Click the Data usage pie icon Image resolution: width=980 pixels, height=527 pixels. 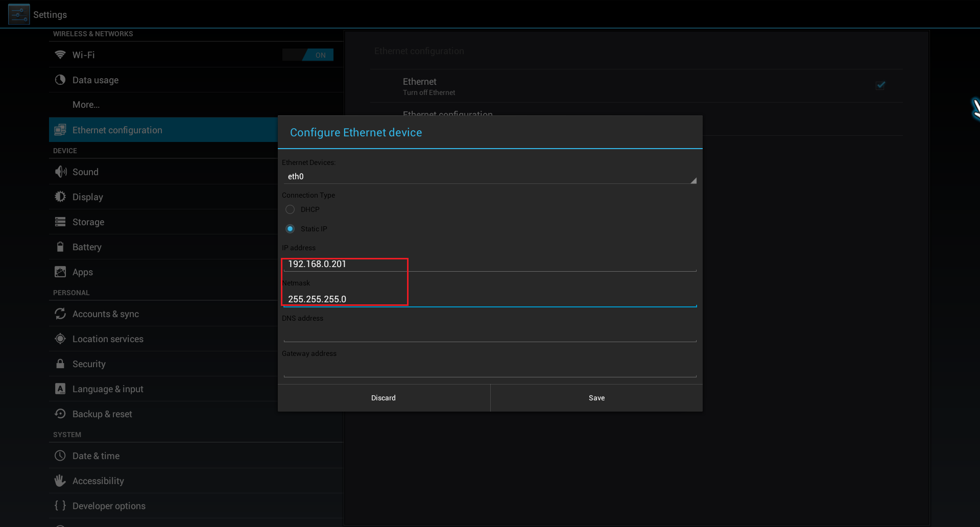[x=60, y=80]
